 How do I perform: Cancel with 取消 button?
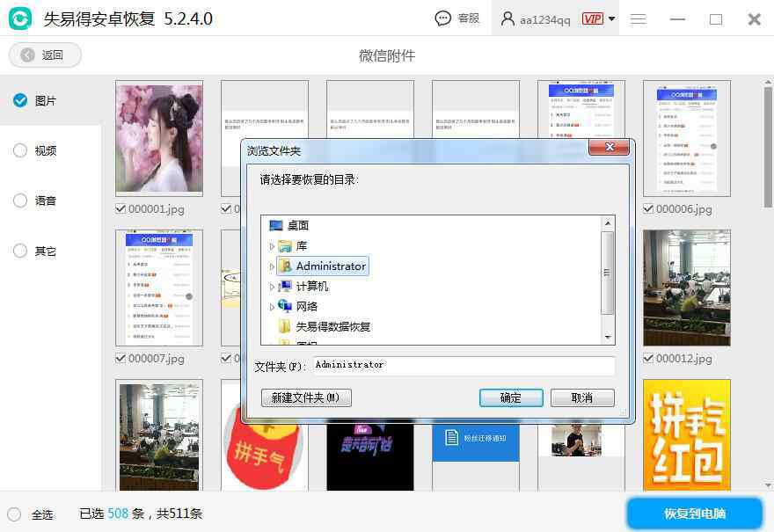tap(582, 397)
